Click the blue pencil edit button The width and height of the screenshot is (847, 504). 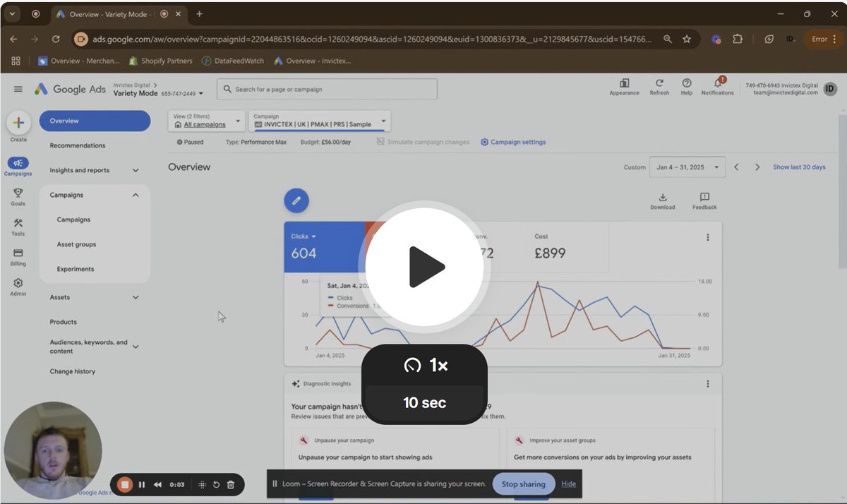[296, 200]
